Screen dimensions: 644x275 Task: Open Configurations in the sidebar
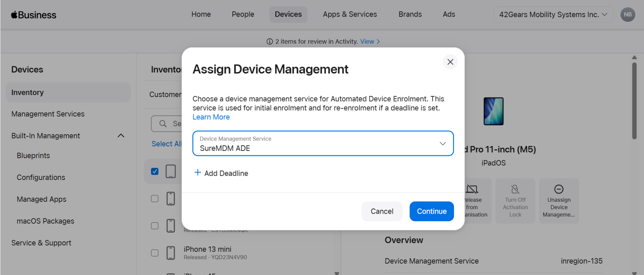tap(41, 178)
